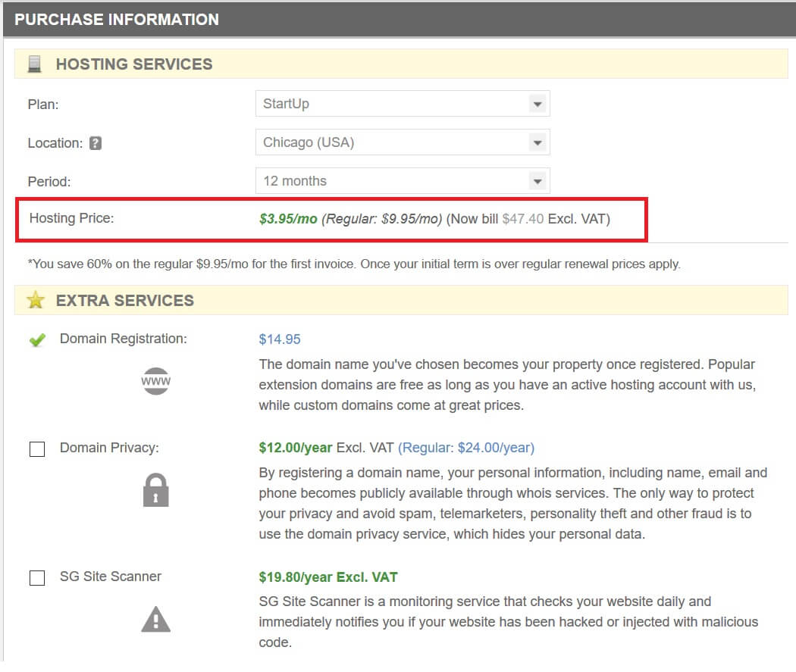Click the Purchase Information header bar
796x672 pixels.
click(x=400, y=20)
